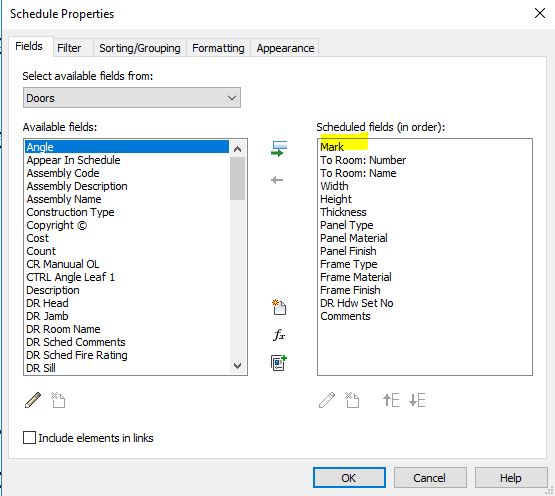Viewport: 555px width, 496px height.
Task: Click edit pencil under Scheduled fields
Action: 327,400
